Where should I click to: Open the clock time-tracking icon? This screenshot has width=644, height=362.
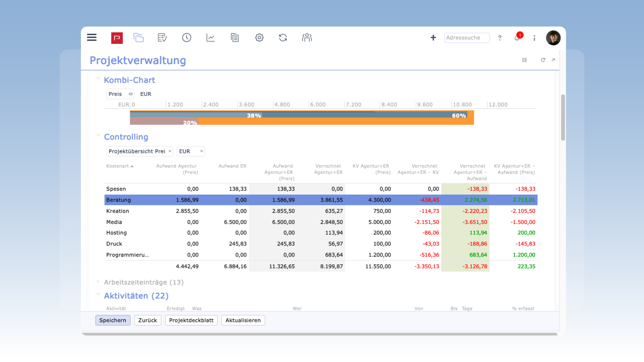[x=187, y=38]
